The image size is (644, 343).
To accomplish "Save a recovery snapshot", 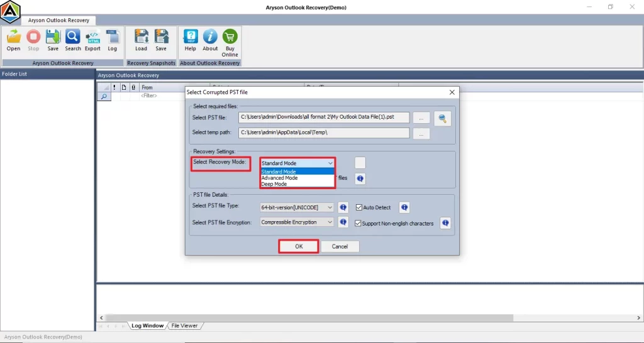I will (161, 40).
